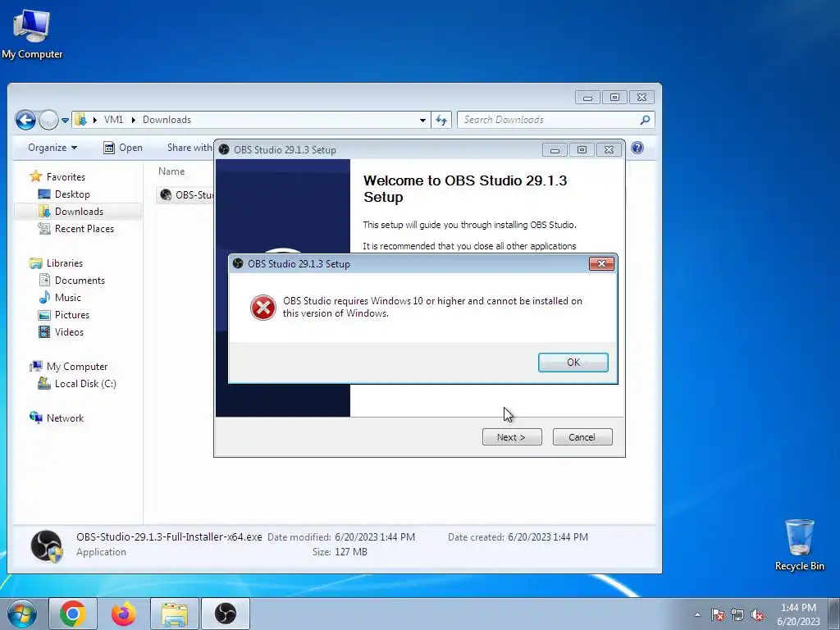Launch Google Chrome from the taskbar
The image size is (840, 630).
click(73, 614)
